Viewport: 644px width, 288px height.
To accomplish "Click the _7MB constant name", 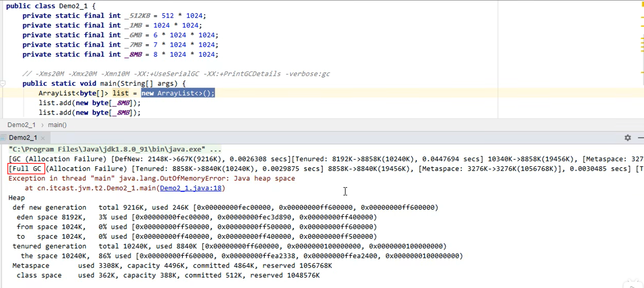I will (133, 45).
